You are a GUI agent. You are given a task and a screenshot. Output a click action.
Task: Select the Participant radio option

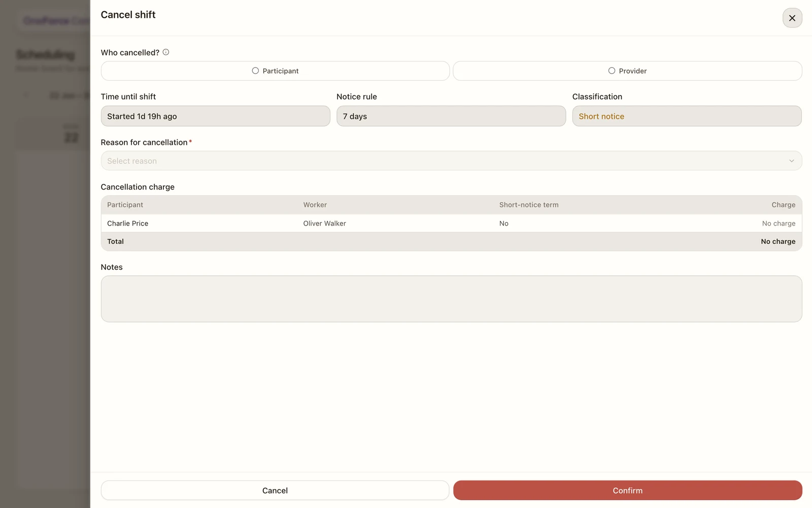point(275,71)
